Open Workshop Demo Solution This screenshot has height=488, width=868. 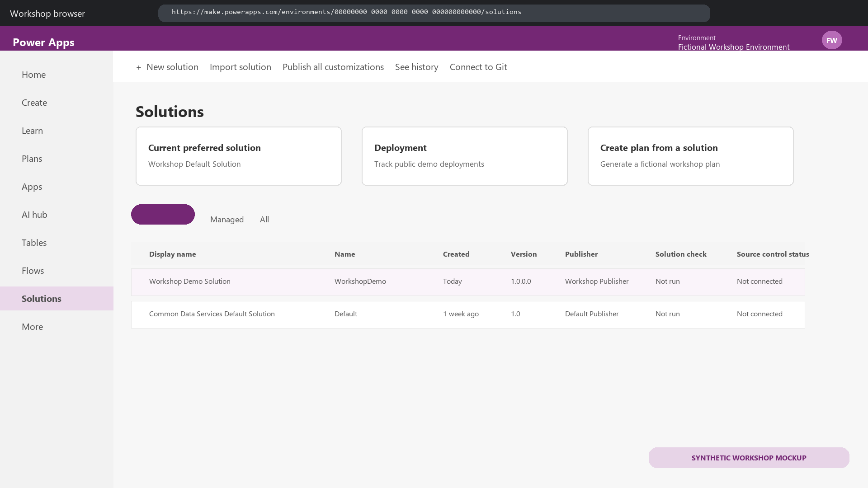tap(190, 281)
